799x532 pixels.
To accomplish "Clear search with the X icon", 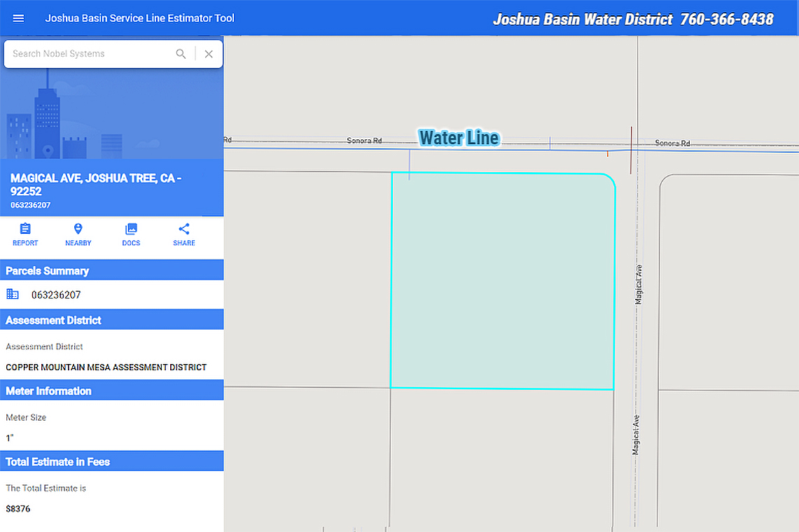I will 209,54.
